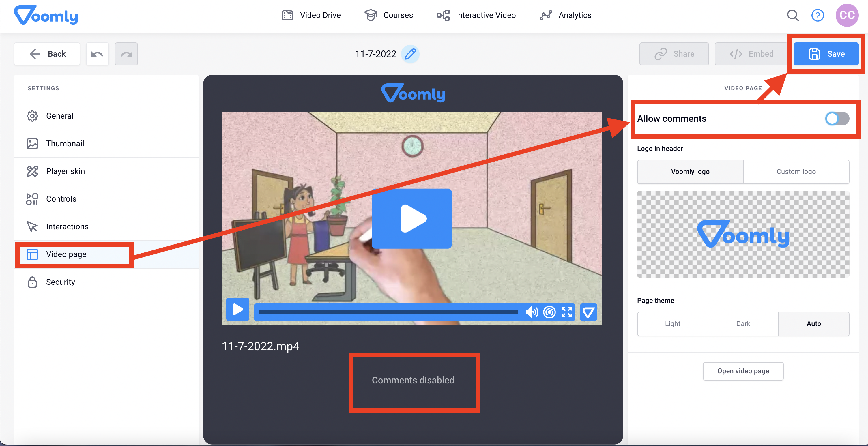Click the Player skin sidebar icon

click(32, 171)
